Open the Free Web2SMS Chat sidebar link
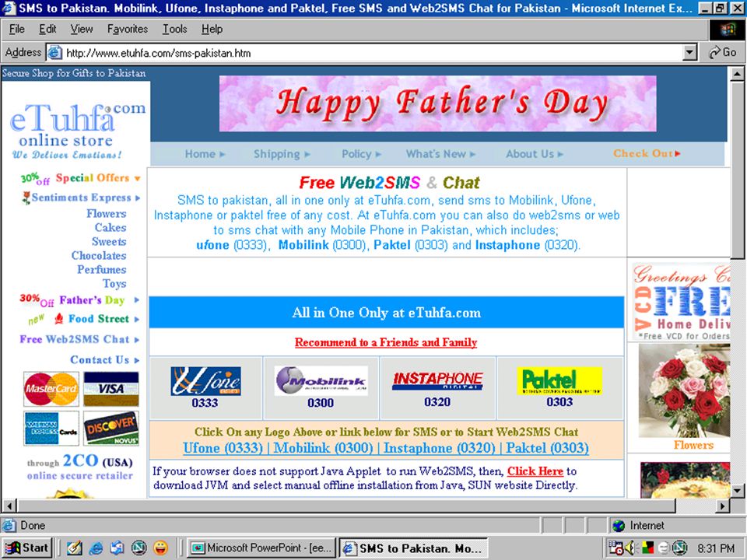This screenshot has width=747, height=560. (79, 339)
